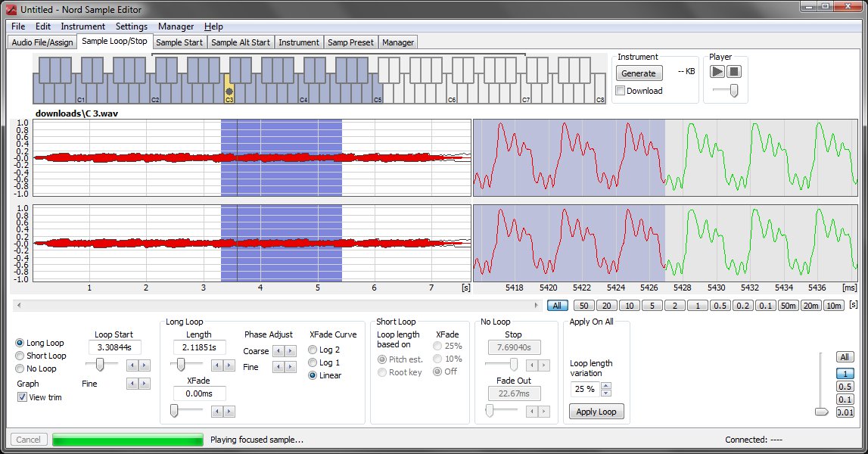Select the Short Loop radio button
The height and width of the screenshot is (454, 868).
coord(20,356)
